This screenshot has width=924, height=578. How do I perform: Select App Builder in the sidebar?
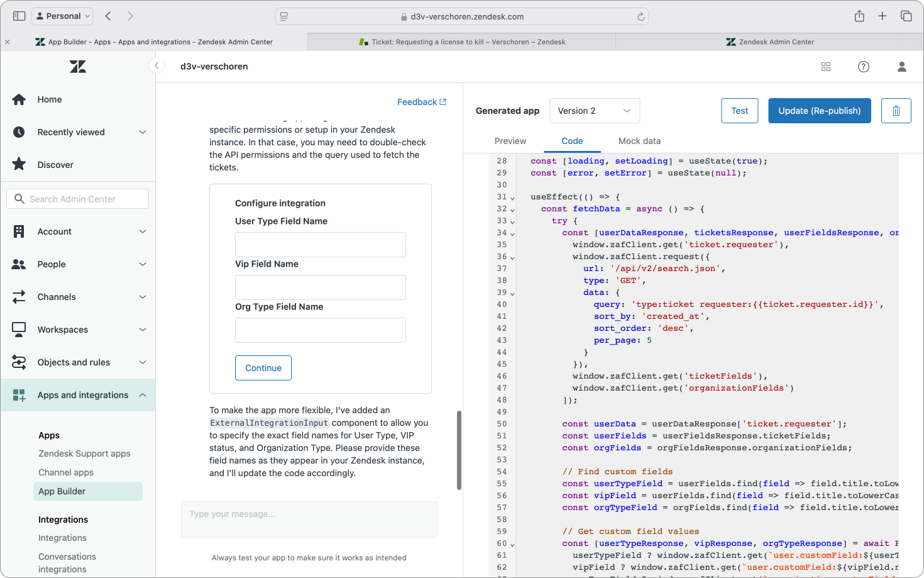click(88, 491)
